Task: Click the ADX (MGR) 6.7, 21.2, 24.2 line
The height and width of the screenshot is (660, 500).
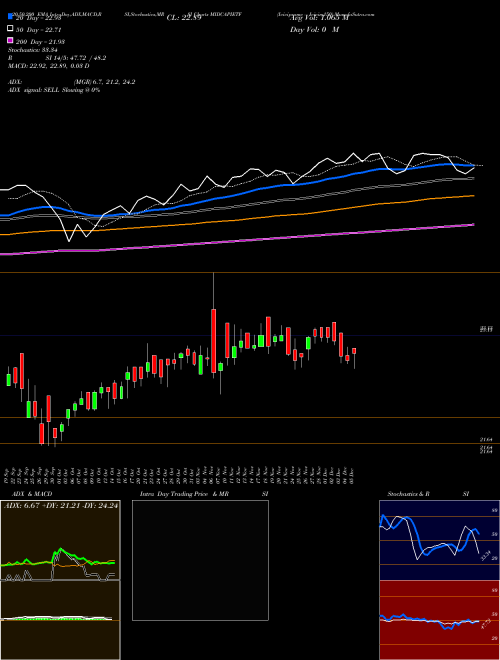Action: pyautogui.click(x=72, y=82)
